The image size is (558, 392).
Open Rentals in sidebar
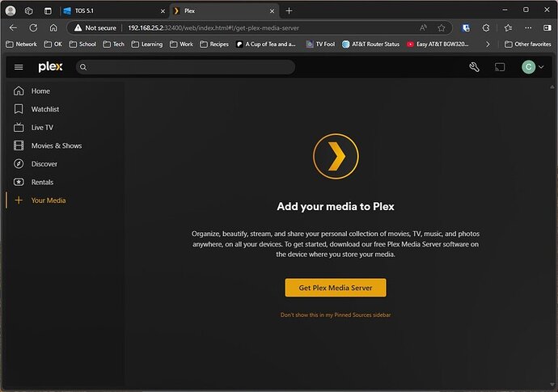pos(42,182)
